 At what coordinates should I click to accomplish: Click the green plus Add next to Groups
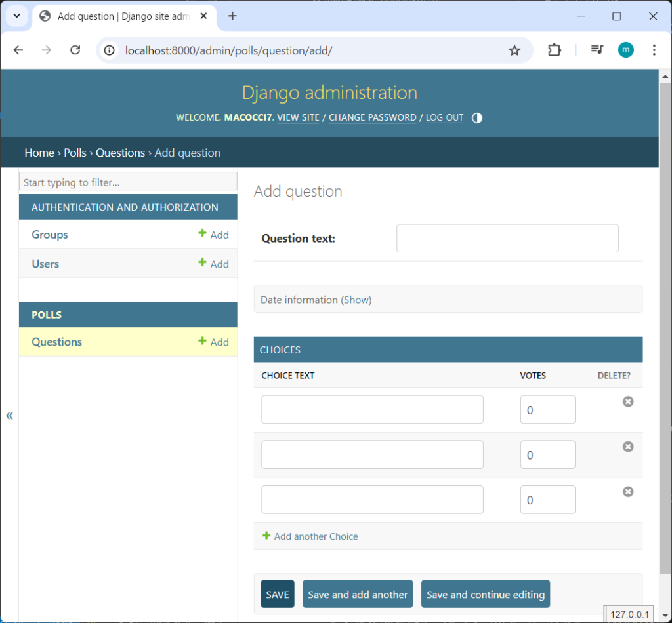[214, 235]
